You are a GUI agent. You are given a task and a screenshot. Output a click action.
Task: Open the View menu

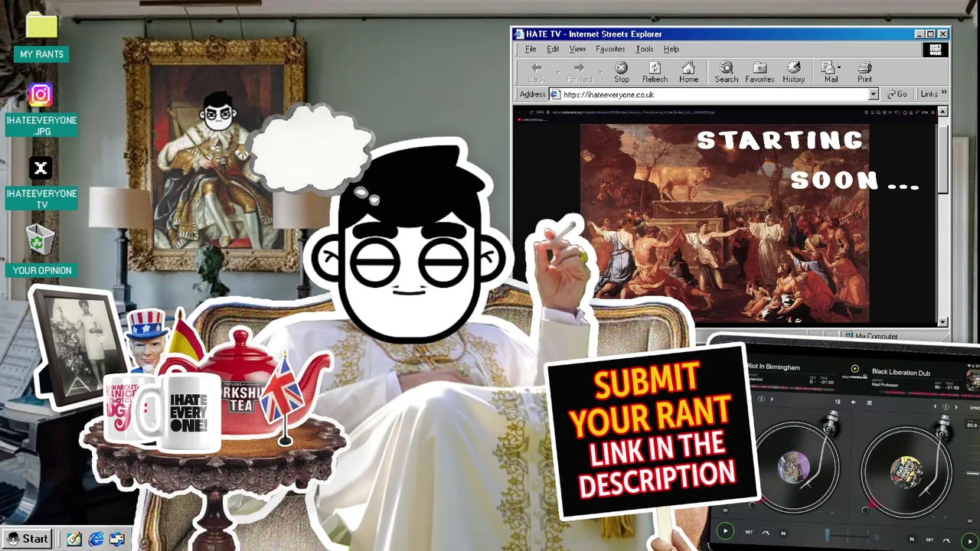[577, 49]
